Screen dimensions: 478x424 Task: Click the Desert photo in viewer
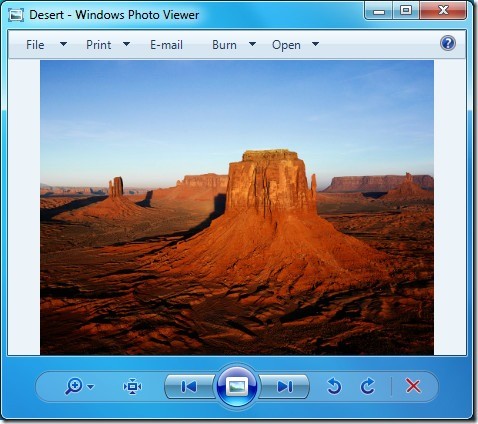pos(237,207)
